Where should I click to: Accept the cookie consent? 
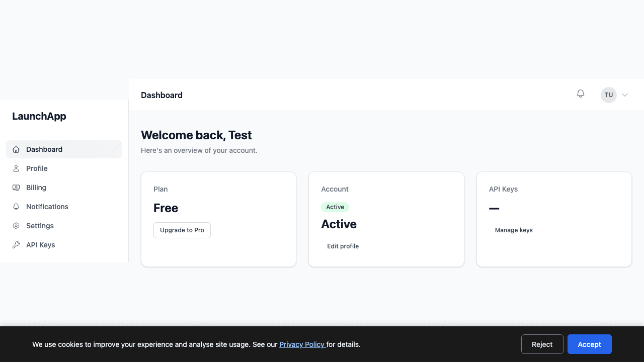pos(589,344)
